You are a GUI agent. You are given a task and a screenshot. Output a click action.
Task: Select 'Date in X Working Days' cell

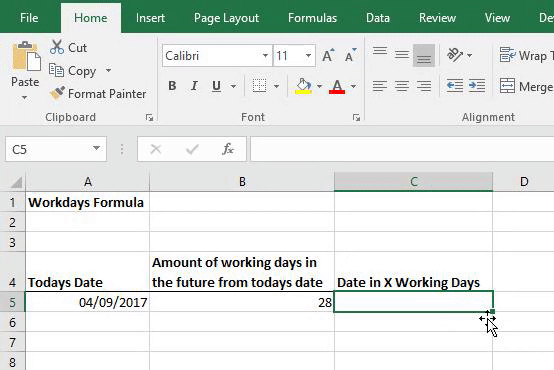[x=413, y=272]
